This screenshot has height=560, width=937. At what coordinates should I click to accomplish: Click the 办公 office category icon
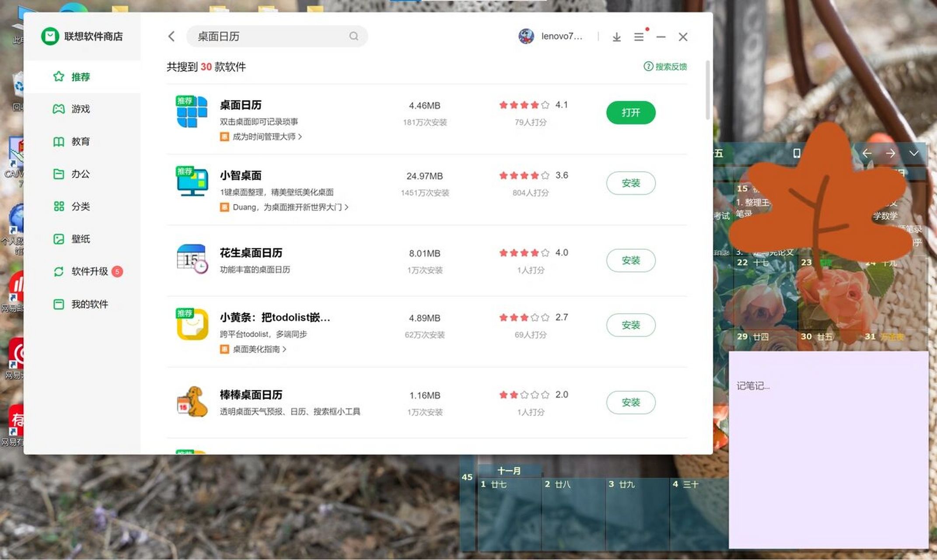point(58,174)
